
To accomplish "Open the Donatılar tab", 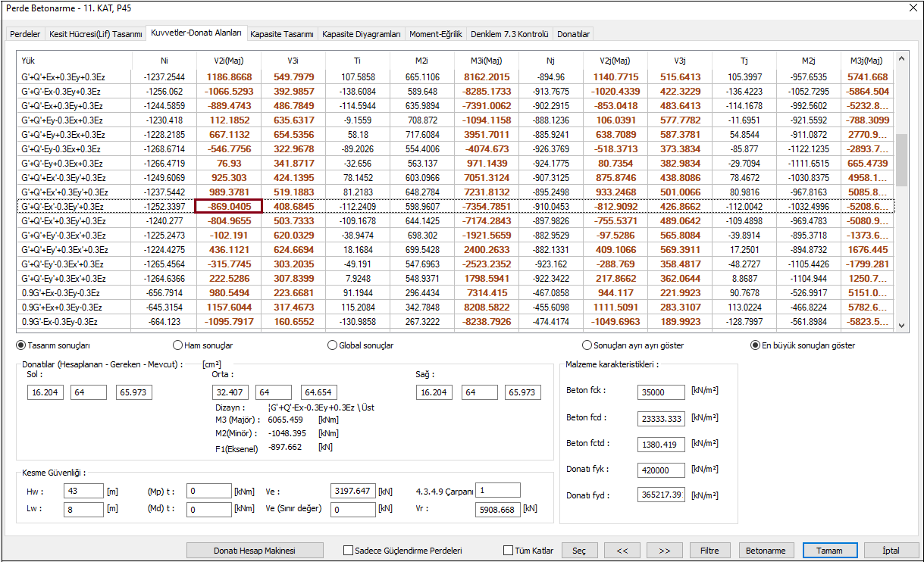I will pos(573,34).
